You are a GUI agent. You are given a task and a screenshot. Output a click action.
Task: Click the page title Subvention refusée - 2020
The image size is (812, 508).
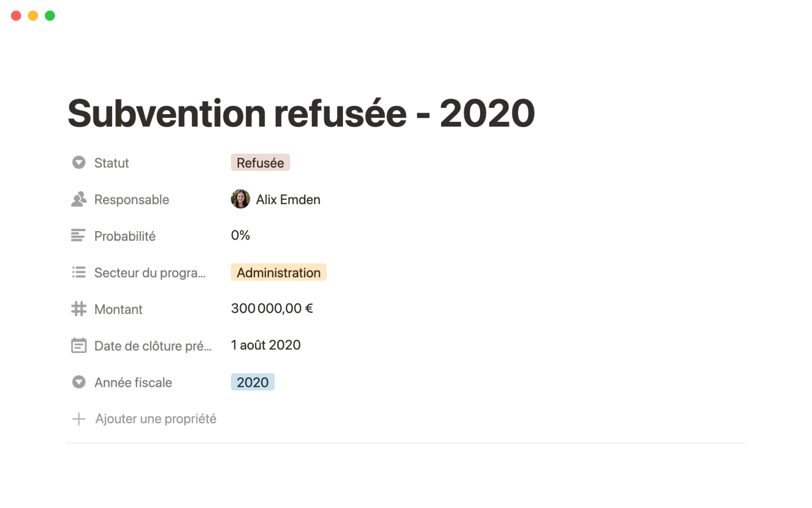coord(301,113)
